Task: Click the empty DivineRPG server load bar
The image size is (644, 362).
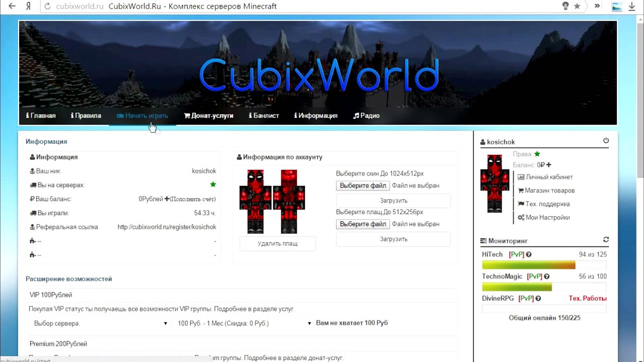Action: 544,309
